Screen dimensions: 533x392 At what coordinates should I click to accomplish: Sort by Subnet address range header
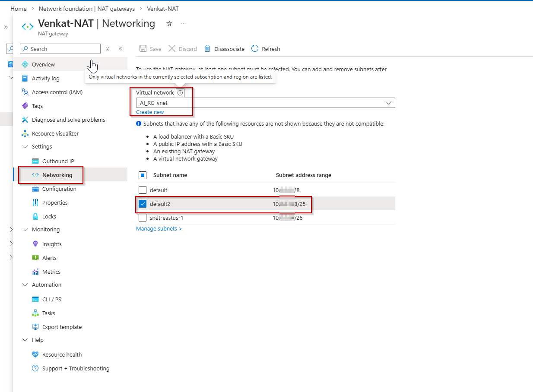coord(304,175)
